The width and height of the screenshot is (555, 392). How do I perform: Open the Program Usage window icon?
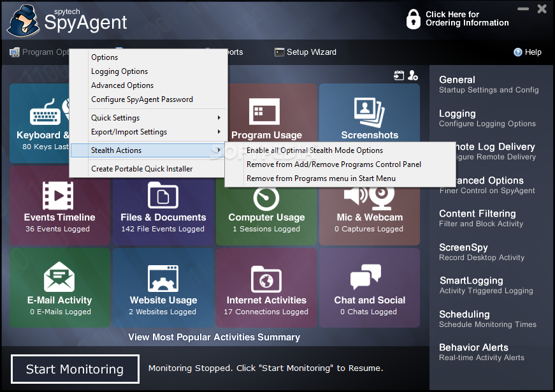pyautogui.click(x=264, y=112)
